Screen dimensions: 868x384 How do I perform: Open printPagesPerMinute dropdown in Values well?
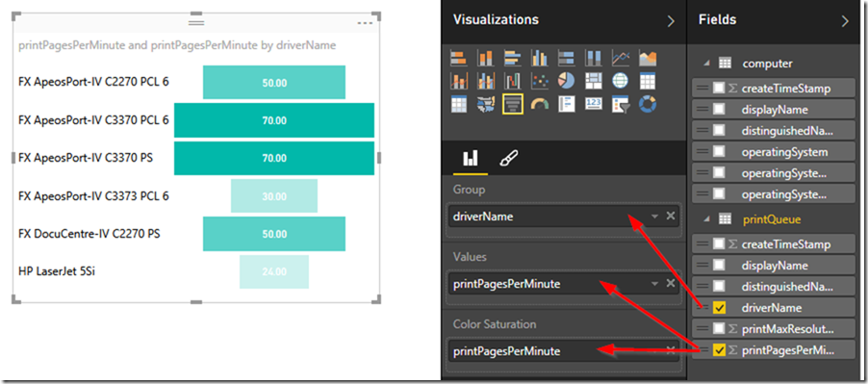tap(655, 284)
